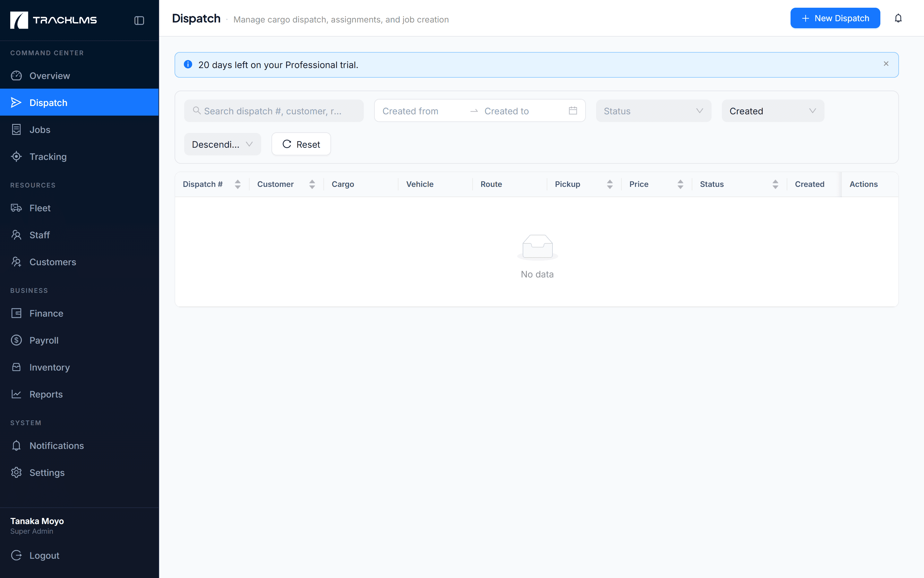
Task: Click the search magnifier icon
Action: (x=197, y=110)
